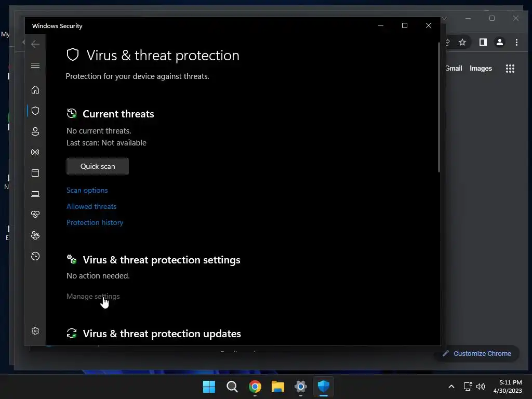The height and width of the screenshot is (399, 532).
Task: Click Manage settings link
Action: coord(93,296)
